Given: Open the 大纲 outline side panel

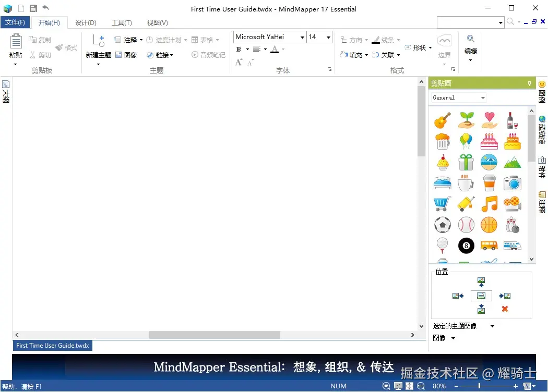Looking at the screenshot, I should point(6,91).
